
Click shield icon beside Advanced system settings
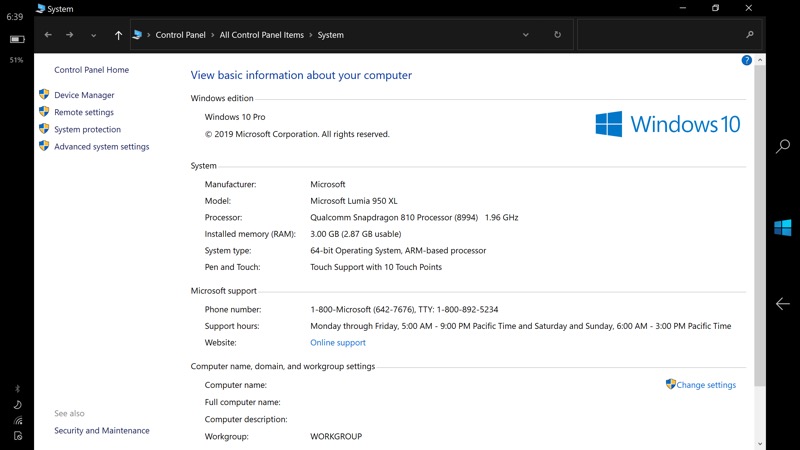pyautogui.click(x=44, y=146)
